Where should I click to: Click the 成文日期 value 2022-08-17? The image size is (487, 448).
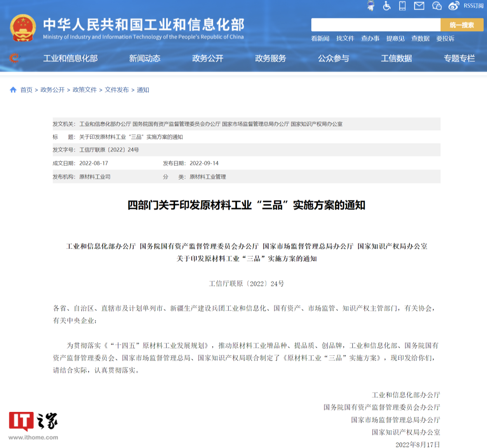tap(94, 163)
